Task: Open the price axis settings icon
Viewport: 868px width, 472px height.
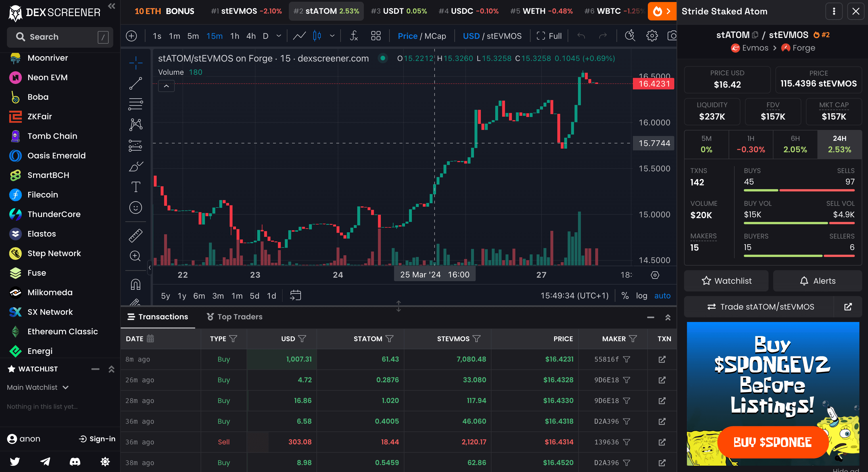Action: (x=655, y=275)
